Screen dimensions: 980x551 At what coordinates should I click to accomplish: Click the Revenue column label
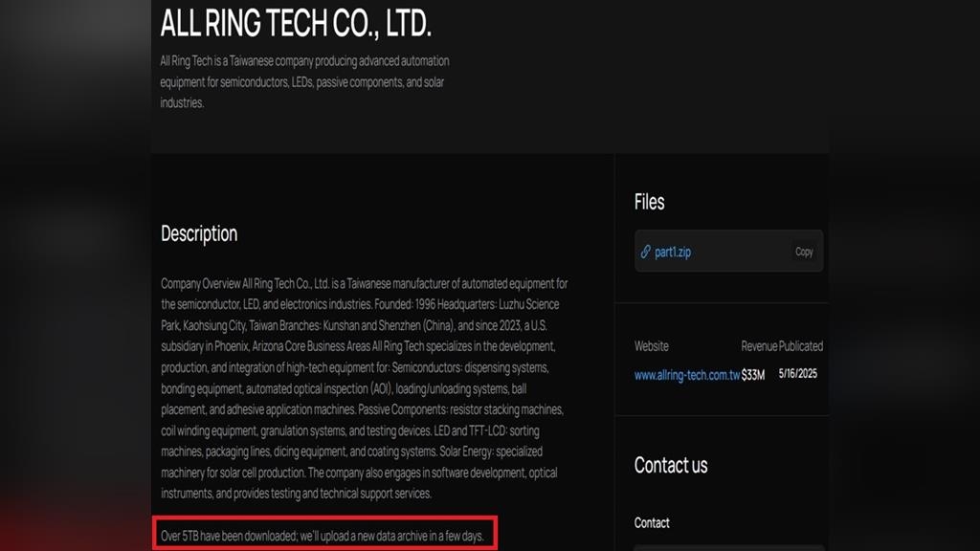(x=759, y=346)
